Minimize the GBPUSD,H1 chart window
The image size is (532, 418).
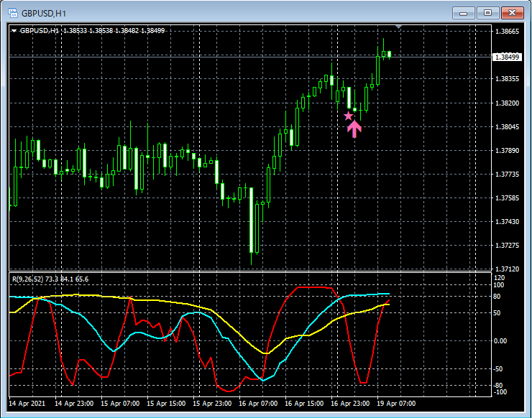(x=463, y=13)
